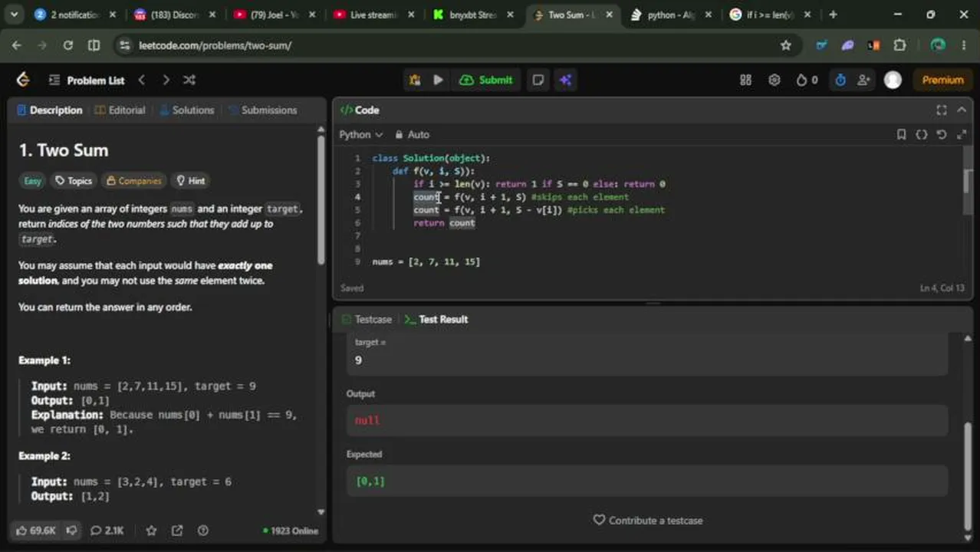This screenshot has width=980, height=552.
Task: Dislike the problem with thumbs down
Action: pos(71,531)
